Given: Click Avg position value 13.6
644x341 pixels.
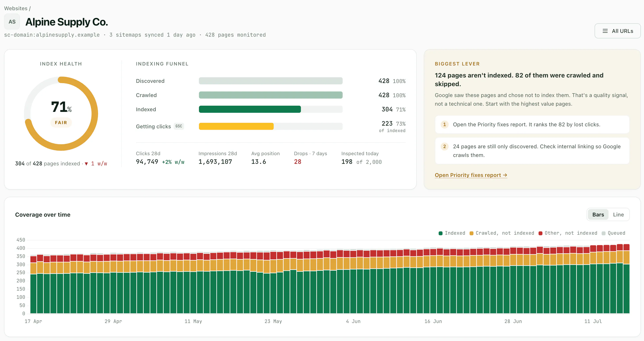Looking at the screenshot, I should (x=259, y=162).
